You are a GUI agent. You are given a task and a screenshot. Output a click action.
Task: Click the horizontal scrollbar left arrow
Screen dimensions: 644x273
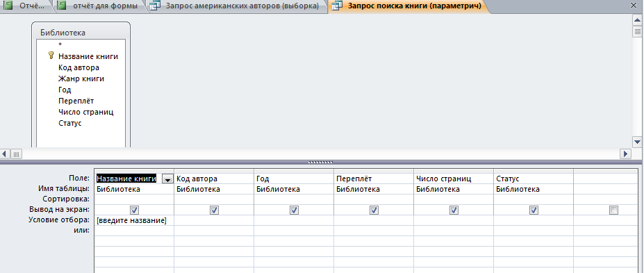pyautogui.click(x=5, y=154)
